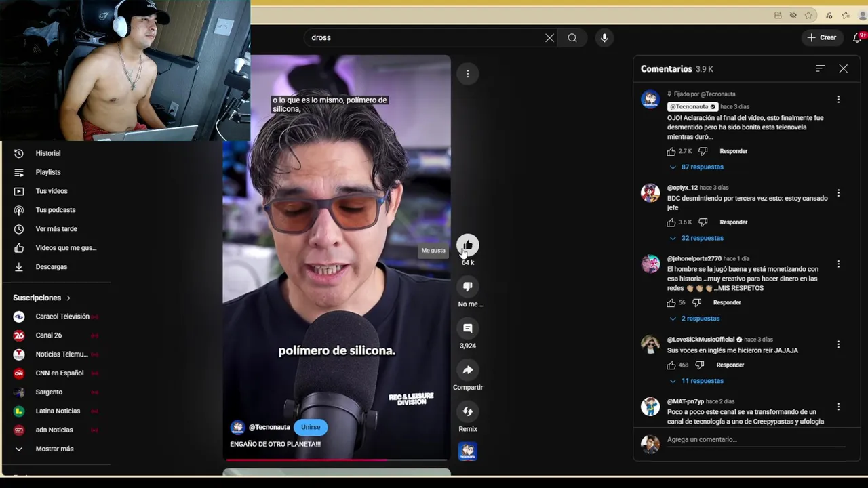Like the @jehonelporte2770 comment

[x=671, y=302]
